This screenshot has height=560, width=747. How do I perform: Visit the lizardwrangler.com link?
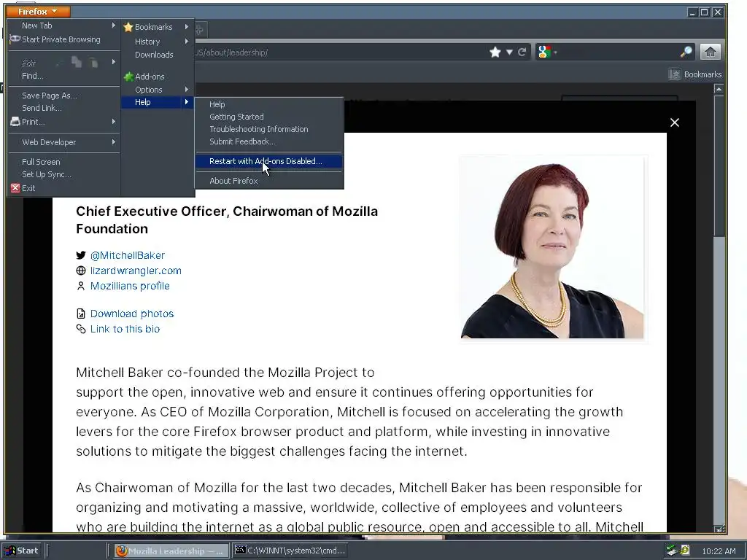pyautogui.click(x=136, y=271)
